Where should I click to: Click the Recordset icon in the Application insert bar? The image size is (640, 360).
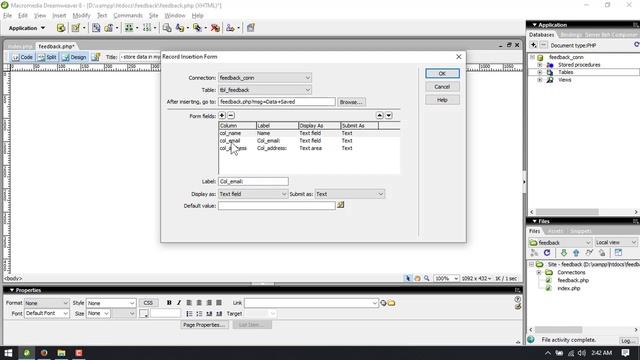coord(61,28)
